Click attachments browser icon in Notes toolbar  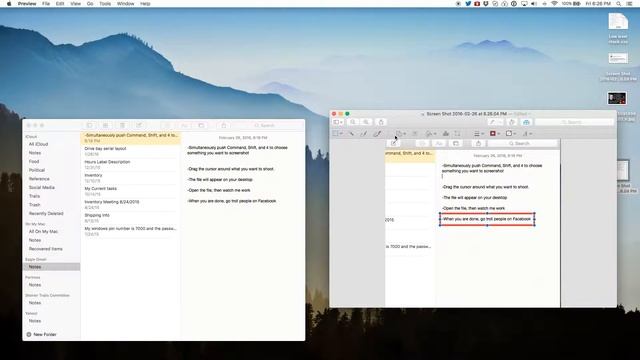point(105,125)
